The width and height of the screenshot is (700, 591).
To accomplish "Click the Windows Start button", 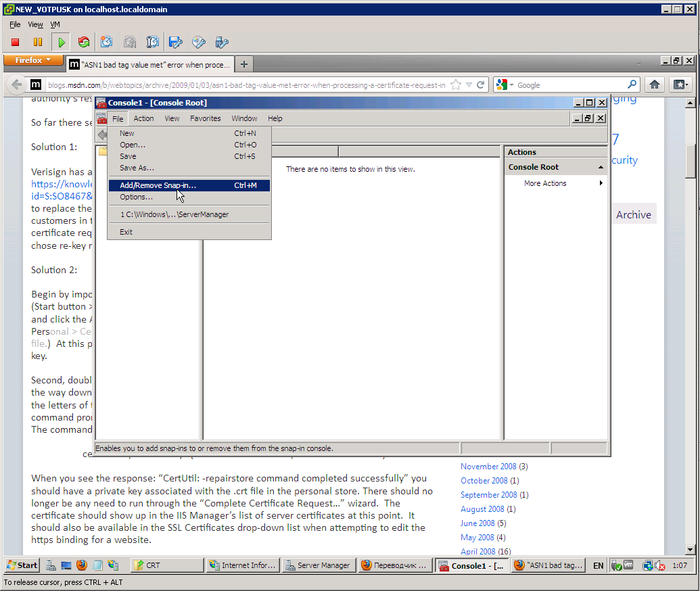I will coord(22,565).
